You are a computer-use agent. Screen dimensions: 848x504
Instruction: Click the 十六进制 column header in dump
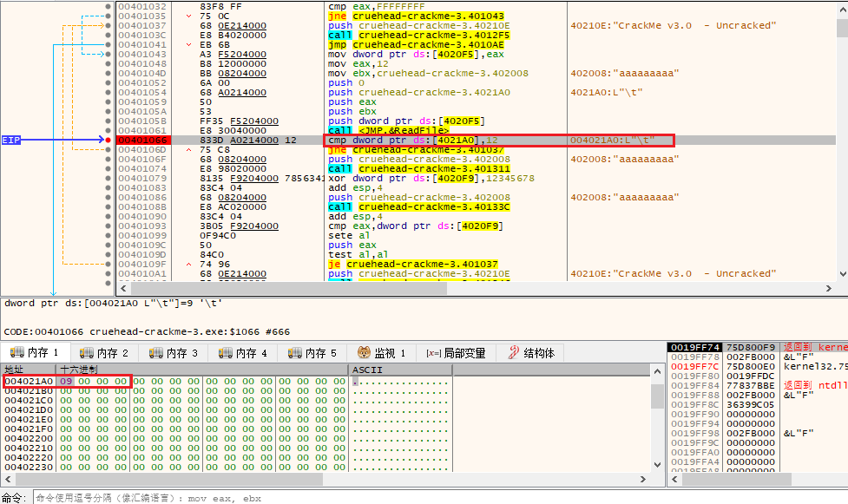[x=203, y=370]
